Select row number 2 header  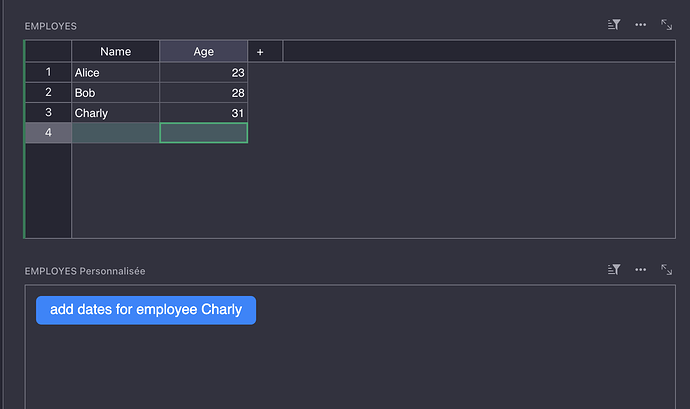coord(48,92)
